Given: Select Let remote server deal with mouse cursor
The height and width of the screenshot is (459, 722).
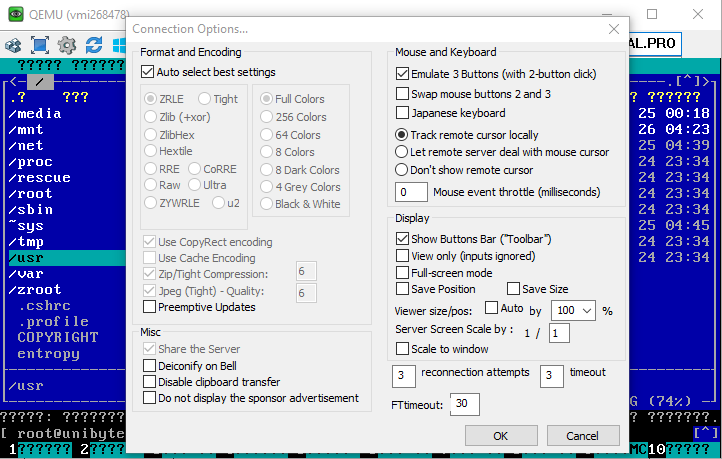Looking at the screenshot, I should pyautogui.click(x=402, y=152).
